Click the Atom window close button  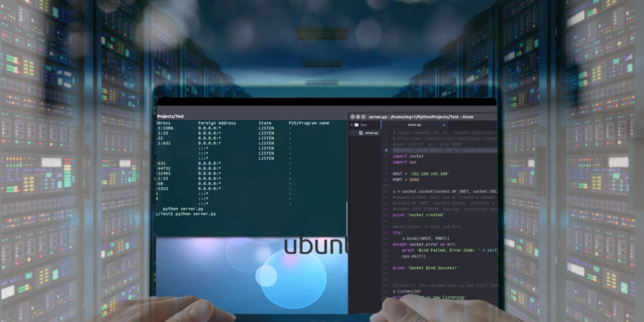click(x=353, y=117)
